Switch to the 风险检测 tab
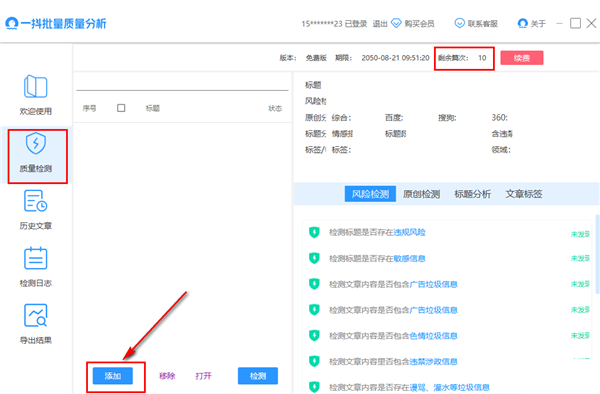600x394 pixels. click(x=370, y=194)
